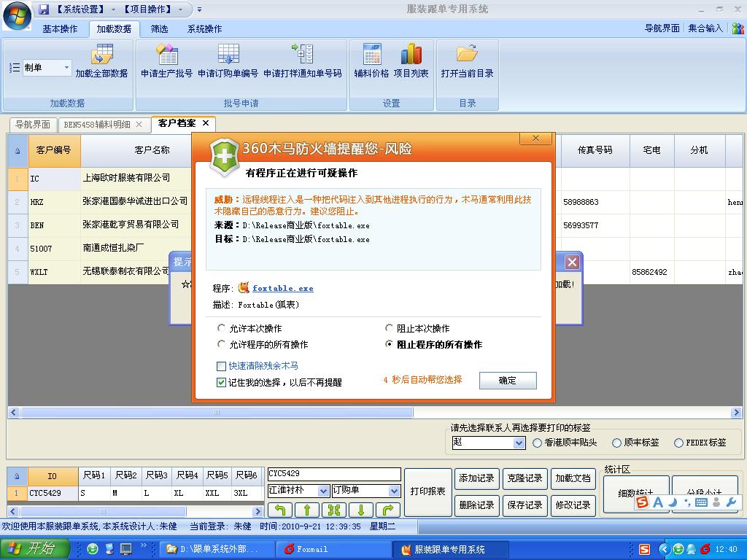This screenshot has width=747, height=560.
Task: Click the 打印报表 button
Action: point(427,492)
